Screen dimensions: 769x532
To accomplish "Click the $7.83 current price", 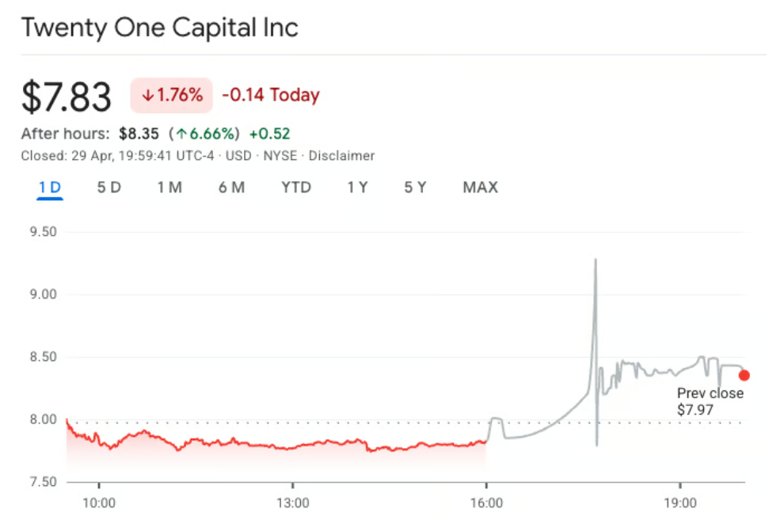I will click(67, 97).
